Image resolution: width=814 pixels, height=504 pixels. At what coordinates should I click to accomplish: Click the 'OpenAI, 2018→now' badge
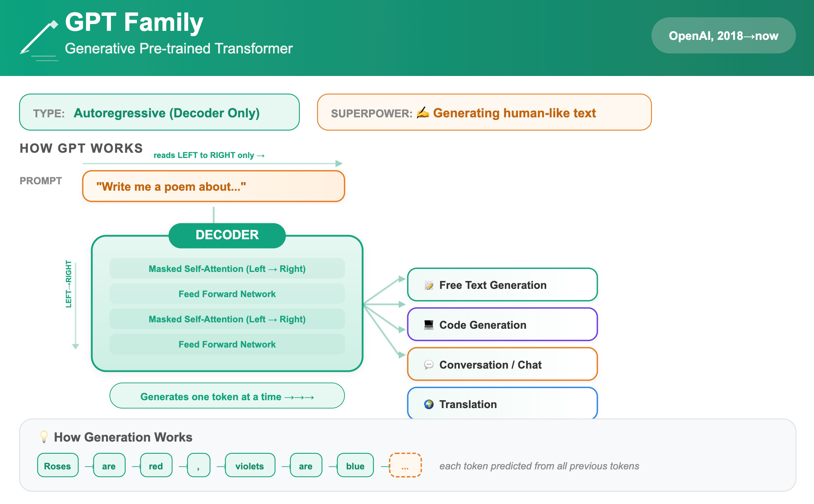723,36
